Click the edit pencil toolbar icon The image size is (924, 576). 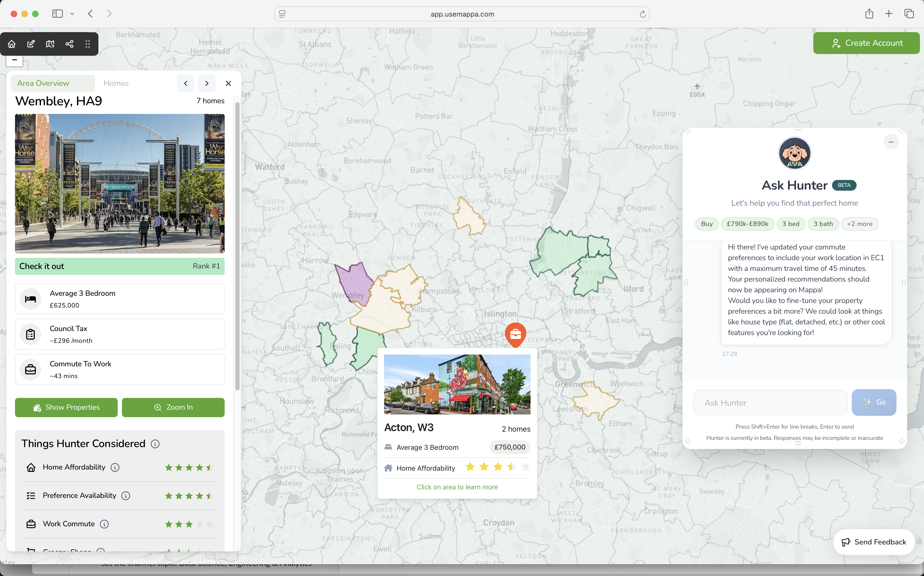[31, 44]
